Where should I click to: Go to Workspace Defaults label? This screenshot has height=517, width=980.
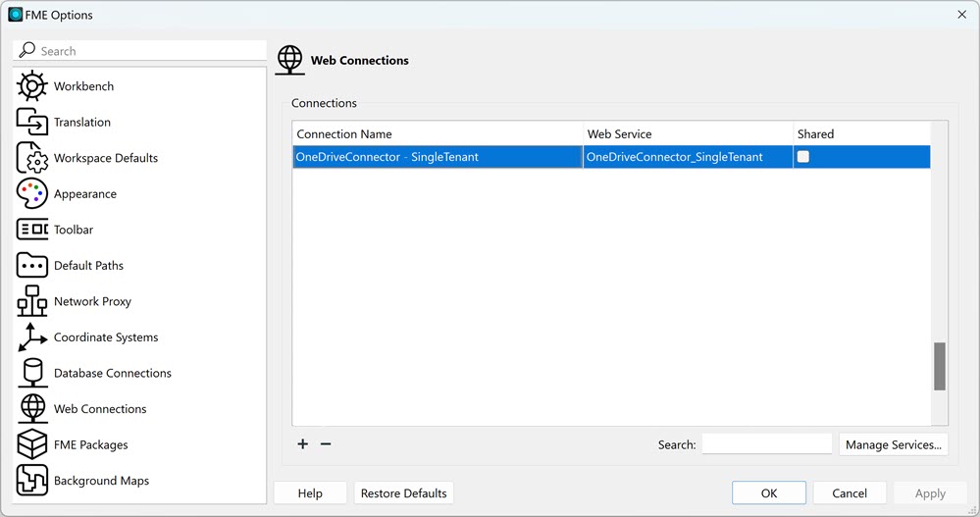point(106,158)
